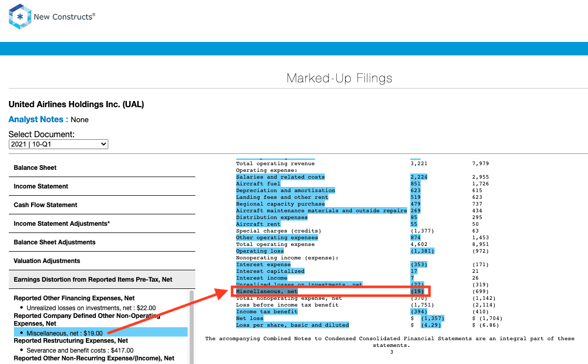Click Reported Other Financing Expenses, Net heading

click(74, 298)
